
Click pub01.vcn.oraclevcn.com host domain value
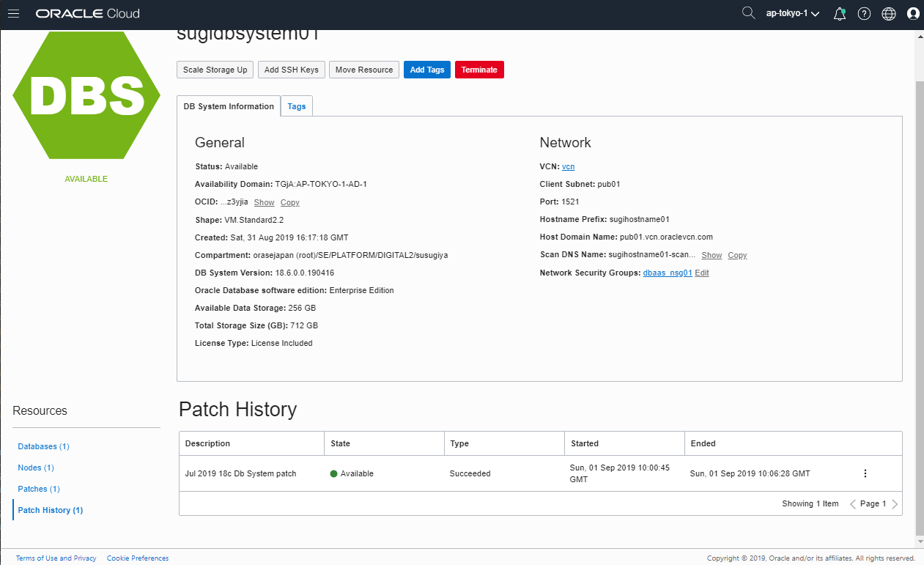666,237
